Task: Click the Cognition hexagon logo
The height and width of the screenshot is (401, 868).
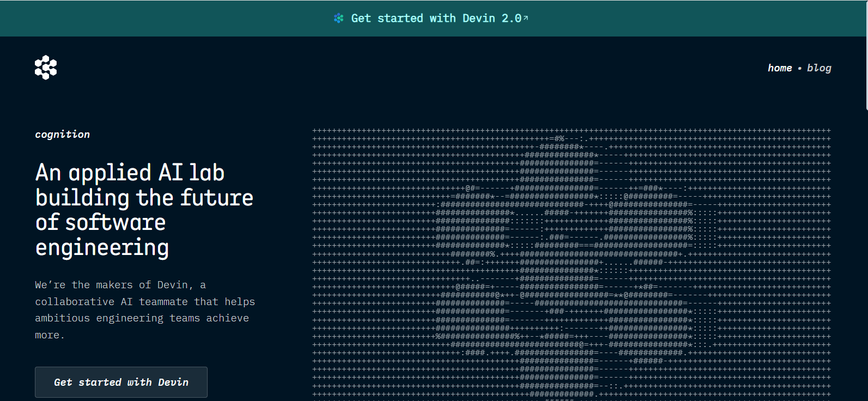Action: pos(46,68)
